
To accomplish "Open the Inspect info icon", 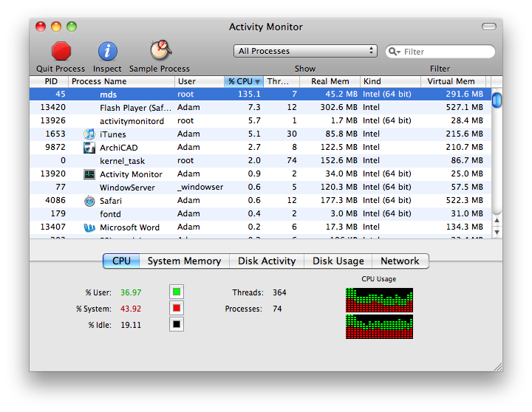I will pos(108,52).
